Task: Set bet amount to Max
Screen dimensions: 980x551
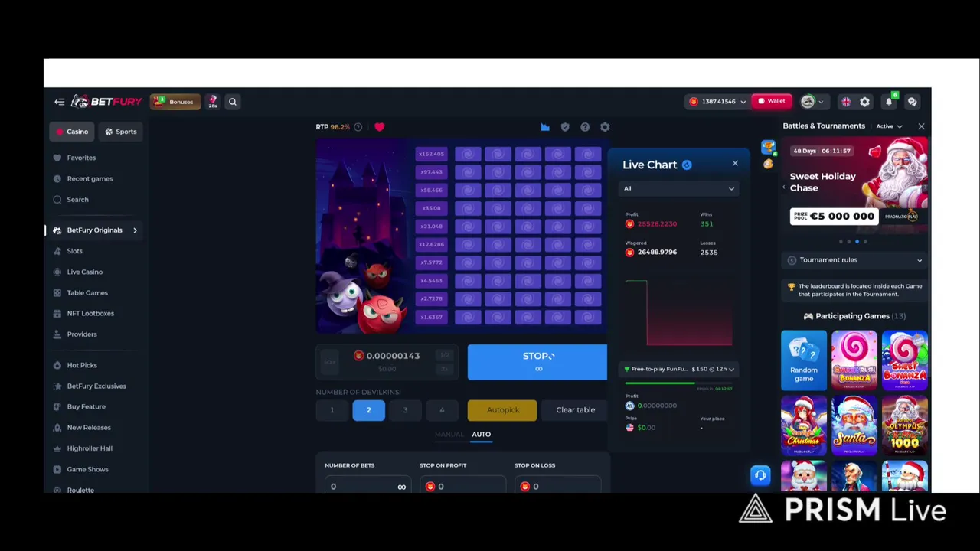Action: (329, 362)
